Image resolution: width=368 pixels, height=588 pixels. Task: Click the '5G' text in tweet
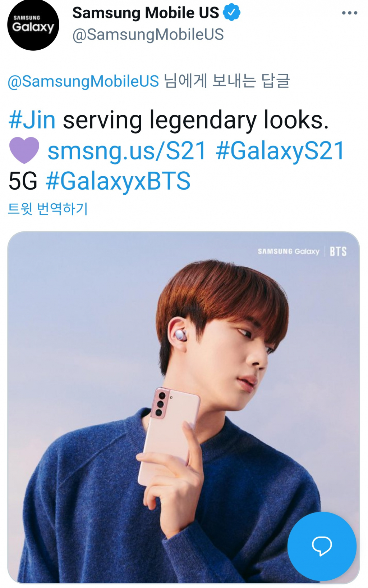pyautogui.click(x=23, y=181)
